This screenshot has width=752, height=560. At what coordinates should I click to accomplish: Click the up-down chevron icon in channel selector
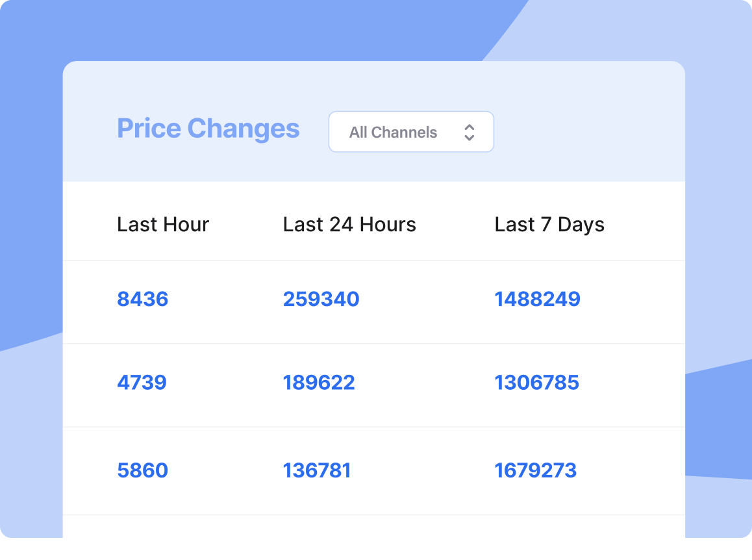coord(470,133)
